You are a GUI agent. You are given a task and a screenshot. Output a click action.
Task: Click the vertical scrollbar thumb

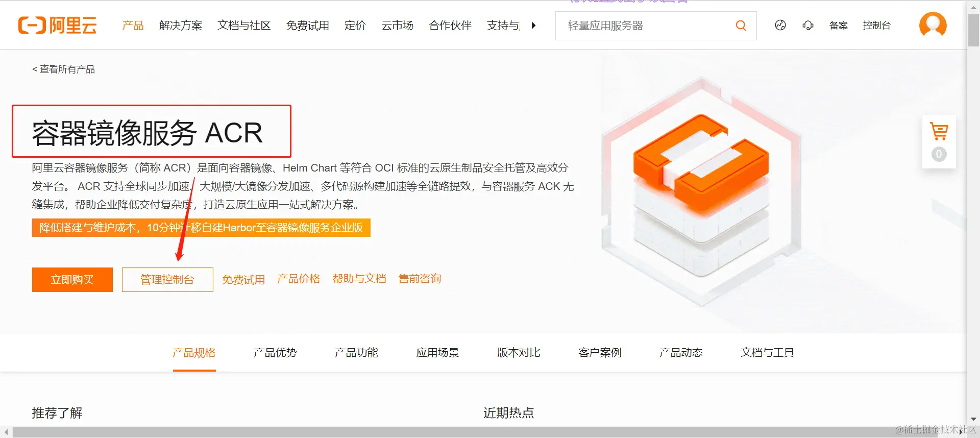[973, 30]
